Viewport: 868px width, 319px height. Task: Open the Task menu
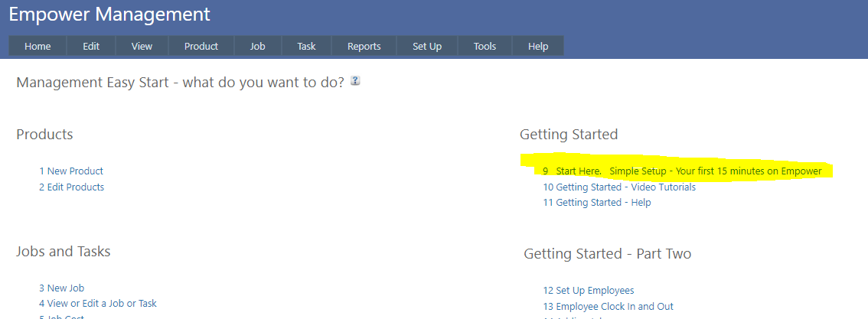[x=306, y=46]
